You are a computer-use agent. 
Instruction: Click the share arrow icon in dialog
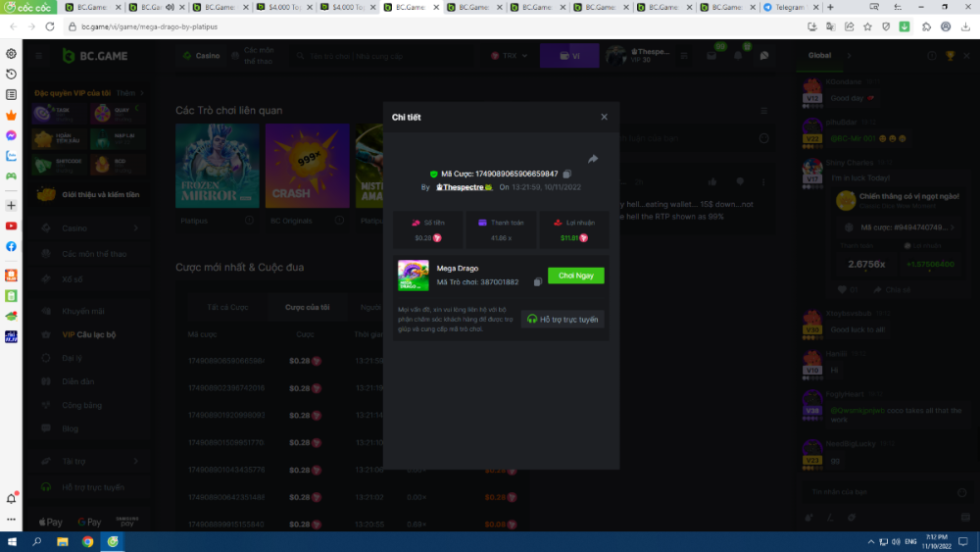click(593, 159)
